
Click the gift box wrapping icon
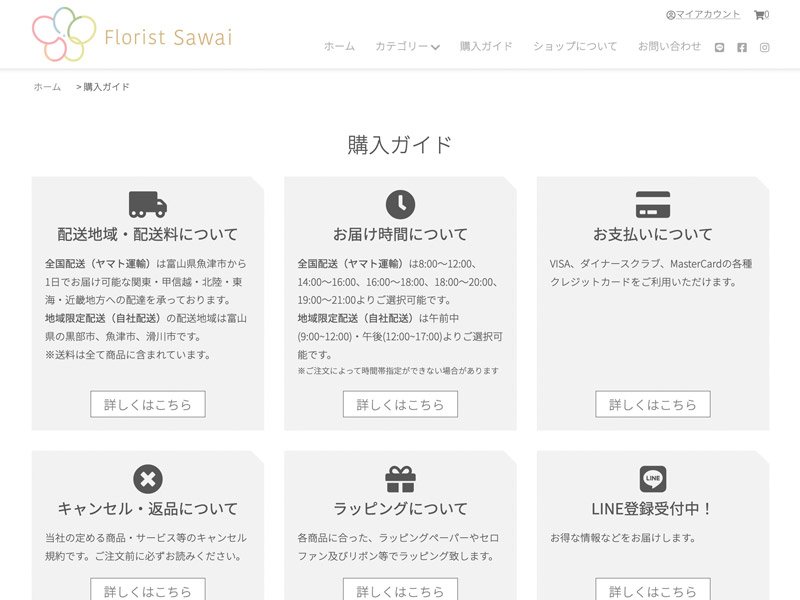[x=400, y=479]
